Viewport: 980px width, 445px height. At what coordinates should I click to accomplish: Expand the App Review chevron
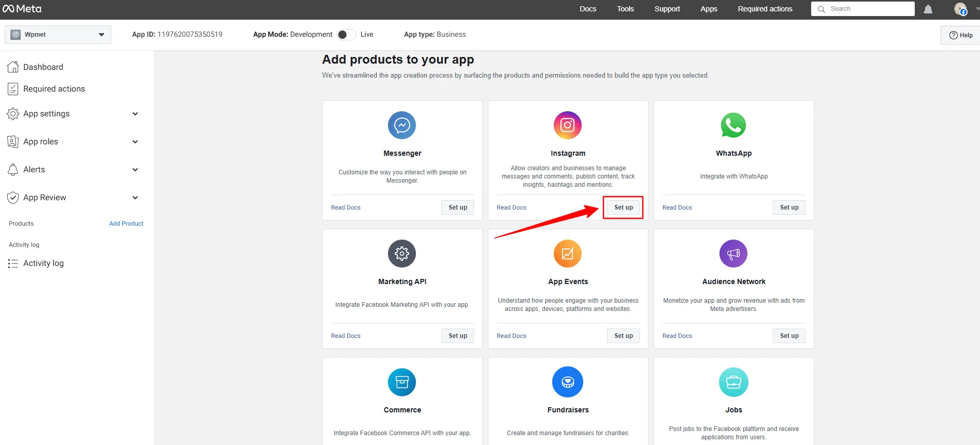(135, 198)
